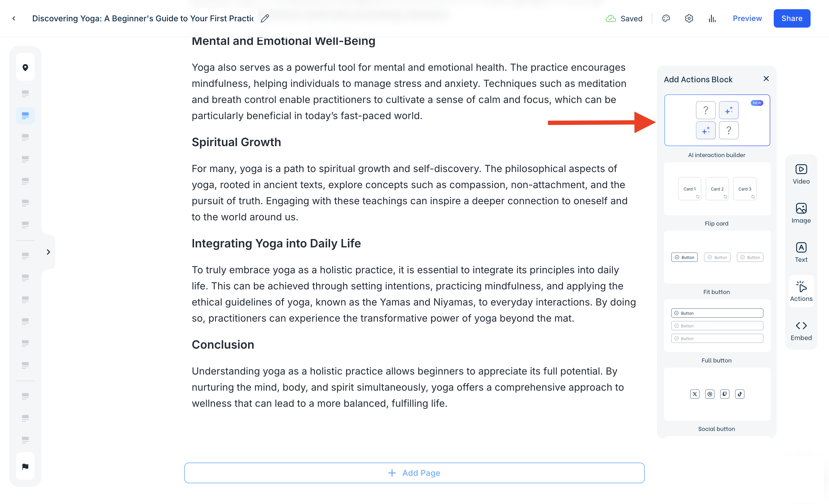Open settings gear in top bar

689,18
